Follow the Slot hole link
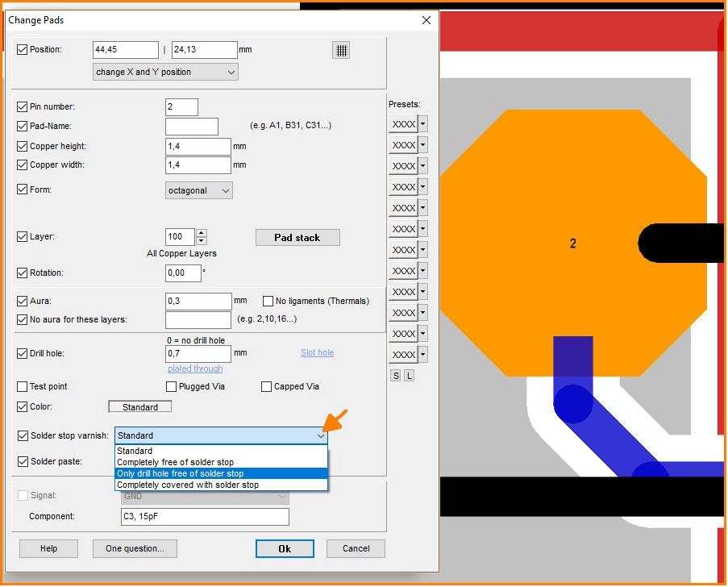Viewport: 728px width, 587px height. 317,353
